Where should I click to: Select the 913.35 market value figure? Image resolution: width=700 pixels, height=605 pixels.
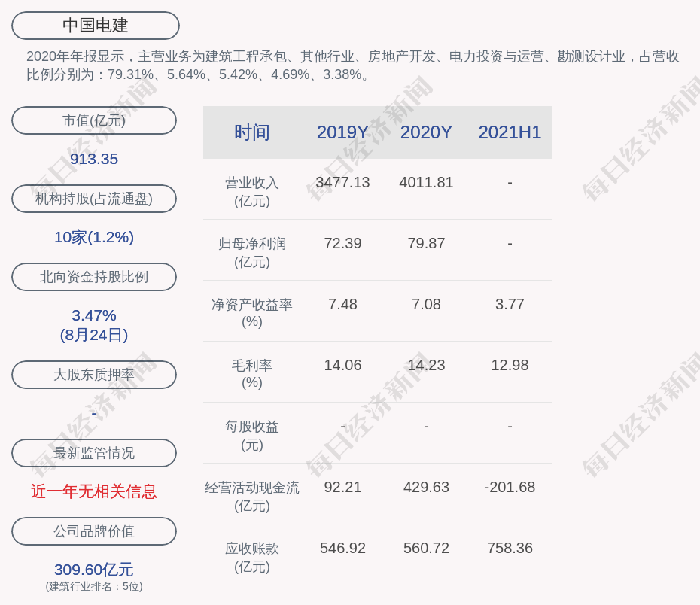94,159
